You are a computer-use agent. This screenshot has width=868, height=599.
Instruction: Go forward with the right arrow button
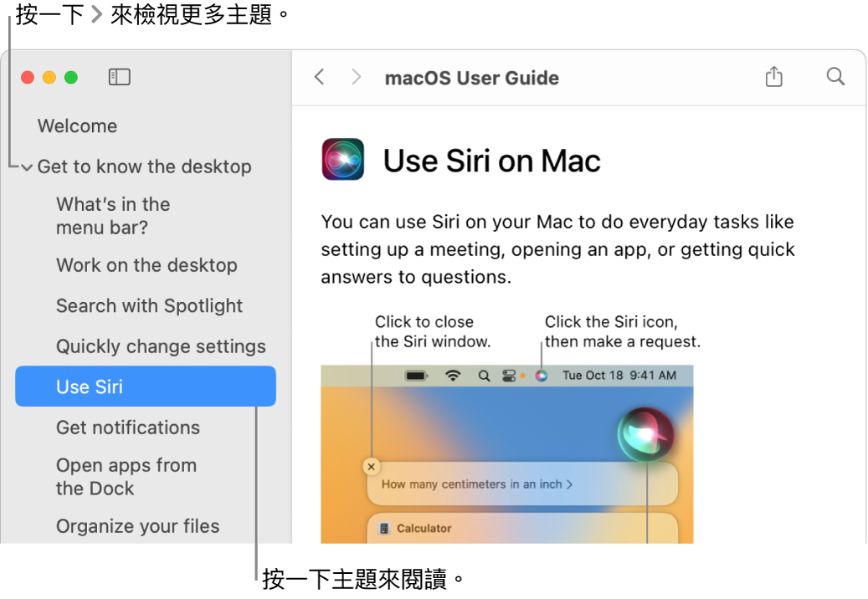click(356, 77)
